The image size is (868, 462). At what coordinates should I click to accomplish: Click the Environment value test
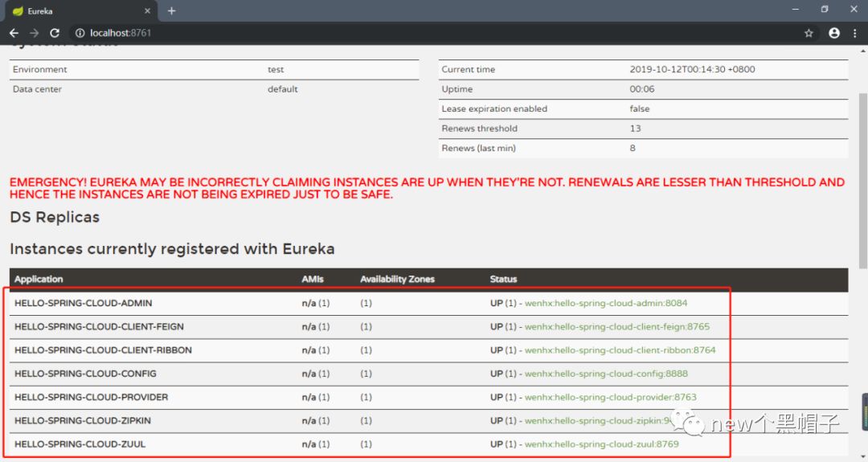point(276,70)
